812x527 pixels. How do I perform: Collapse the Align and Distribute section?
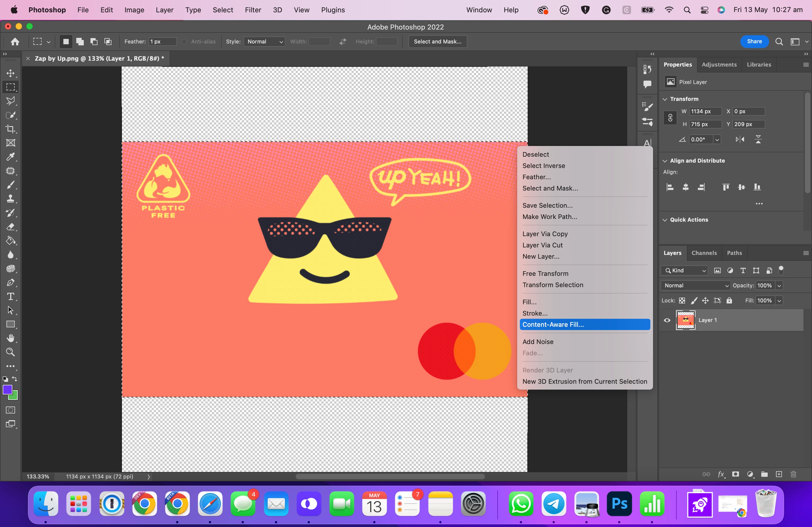pos(665,160)
